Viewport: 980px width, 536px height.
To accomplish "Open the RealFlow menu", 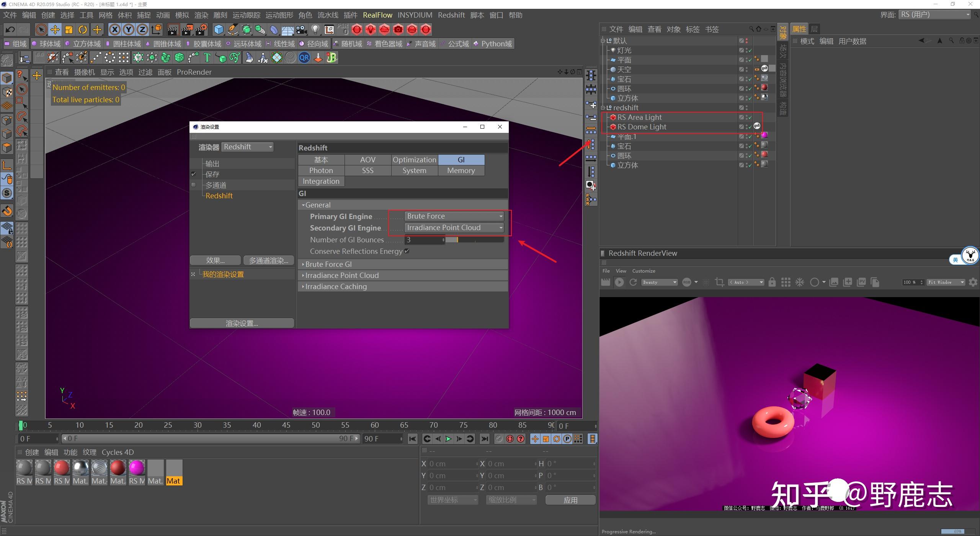I will [377, 15].
